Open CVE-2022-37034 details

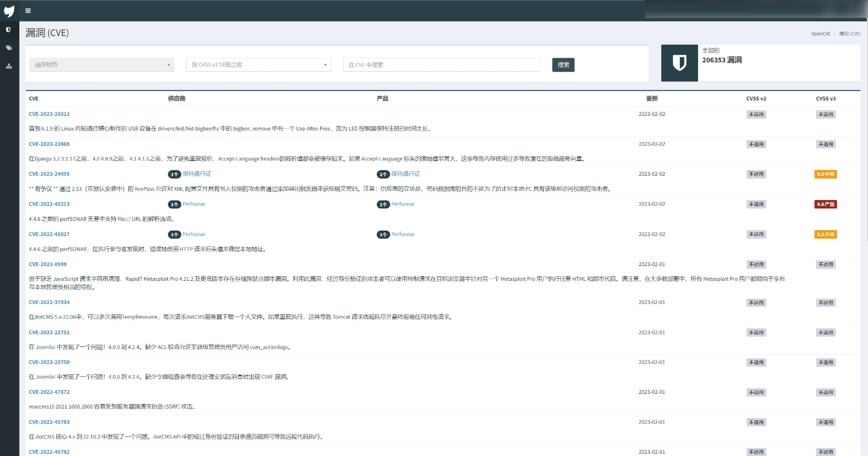click(x=49, y=302)
